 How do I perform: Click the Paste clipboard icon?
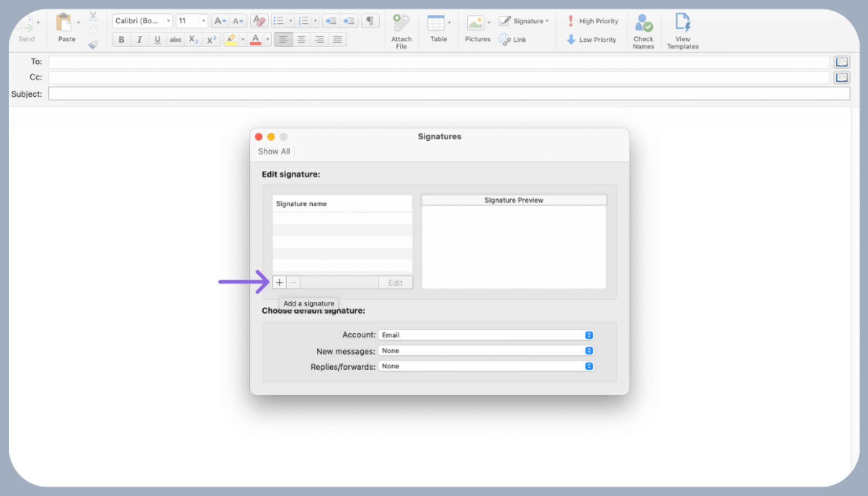click(65, 24)
